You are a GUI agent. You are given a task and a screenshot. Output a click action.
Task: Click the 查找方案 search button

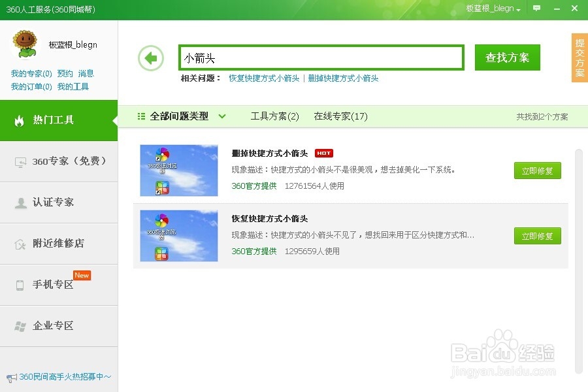(x=507, y=57)
